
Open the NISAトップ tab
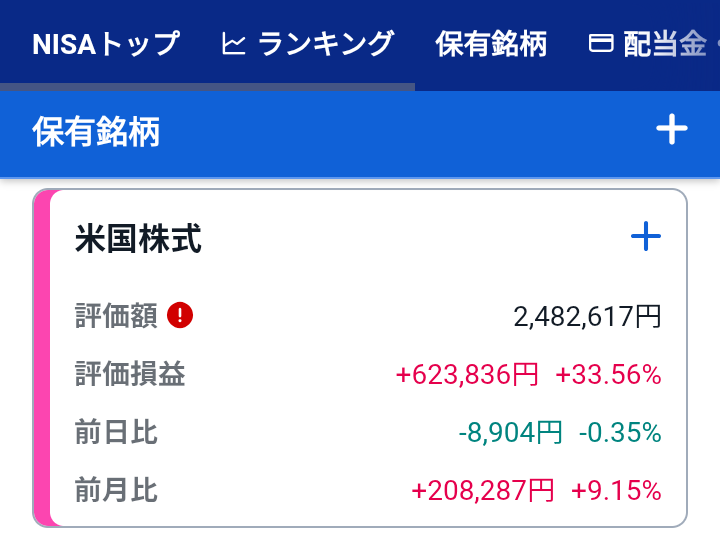coord(105,45)
